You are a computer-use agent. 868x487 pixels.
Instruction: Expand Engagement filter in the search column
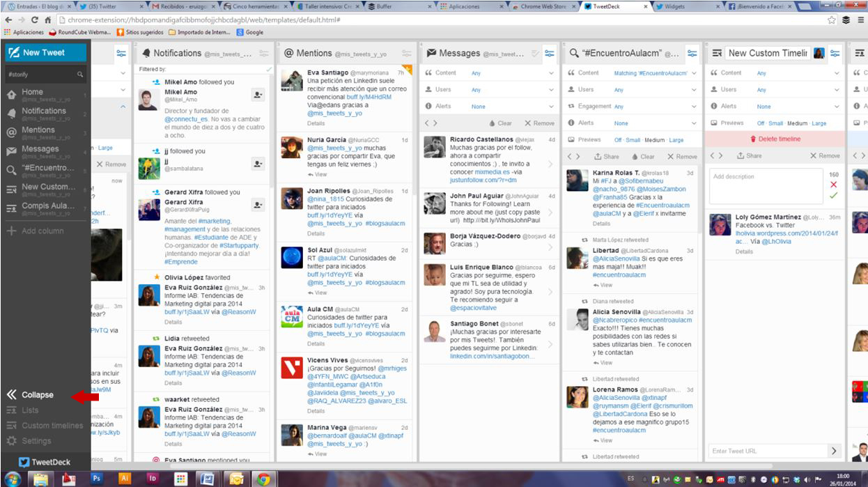coord(693,107)
